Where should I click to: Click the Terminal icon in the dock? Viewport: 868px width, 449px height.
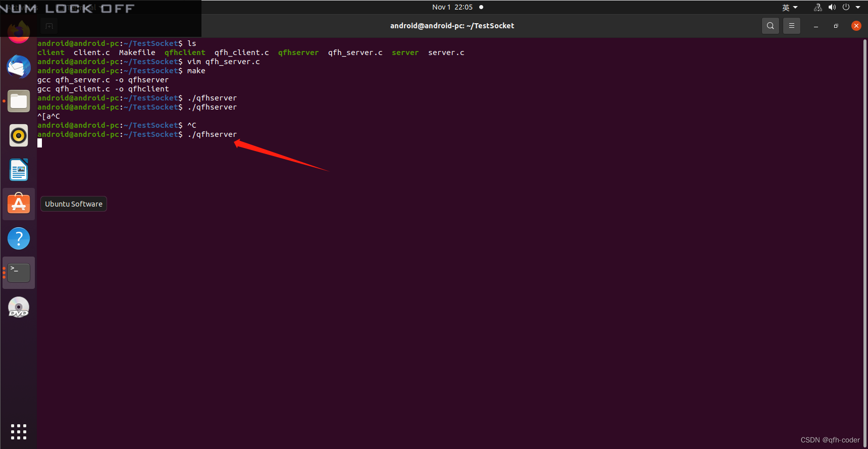tap(19, 273)
